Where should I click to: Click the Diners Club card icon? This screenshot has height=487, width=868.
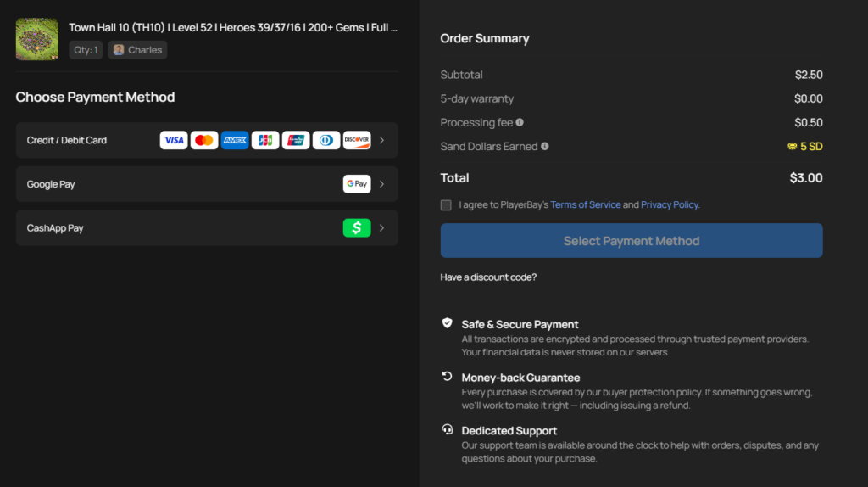click(326, 140)
